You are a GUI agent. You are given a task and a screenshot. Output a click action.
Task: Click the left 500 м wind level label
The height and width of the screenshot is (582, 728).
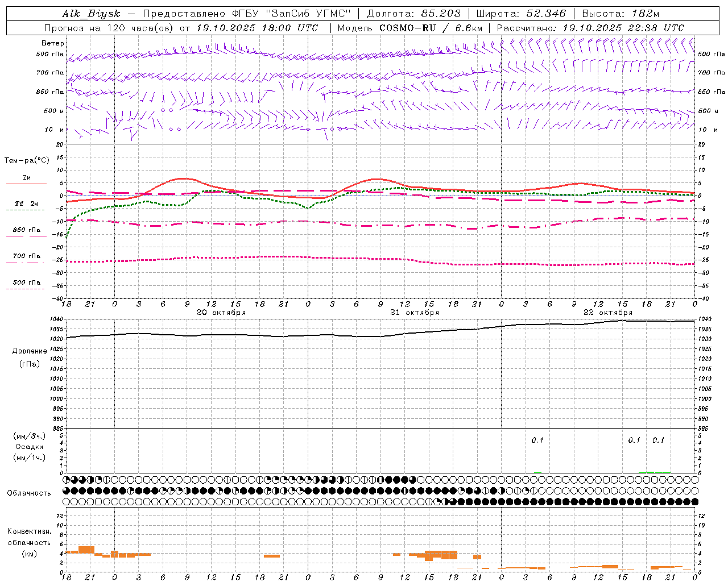point(54,111)
